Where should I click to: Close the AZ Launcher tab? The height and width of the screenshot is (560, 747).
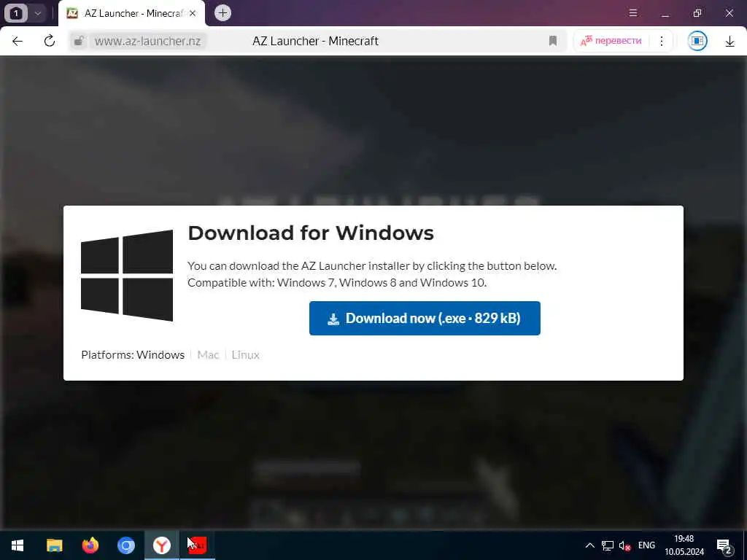tap(193, 13)
